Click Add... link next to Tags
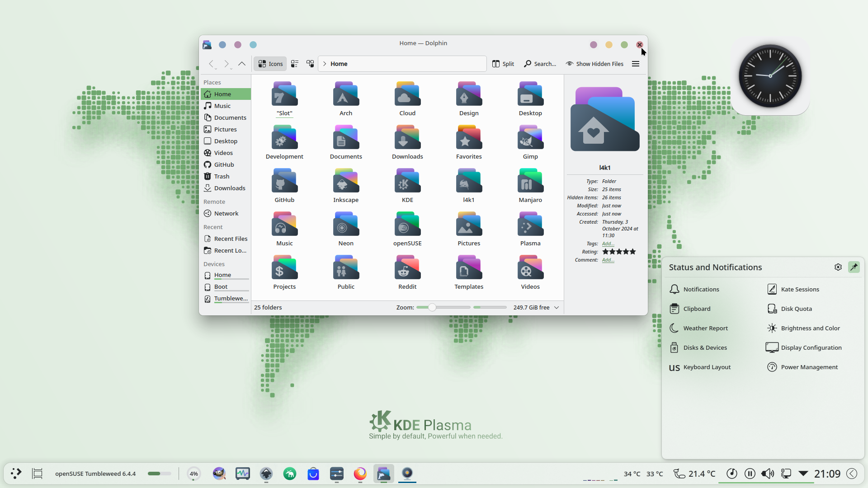868x488 pixels. coord(608,244)
